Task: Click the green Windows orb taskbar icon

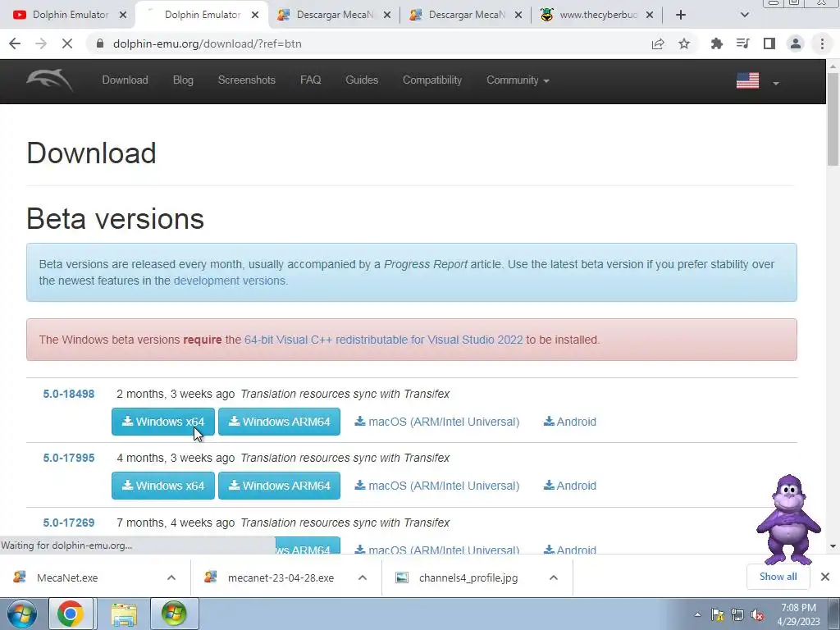Action: pyautogui.click(x=174, y=614)
